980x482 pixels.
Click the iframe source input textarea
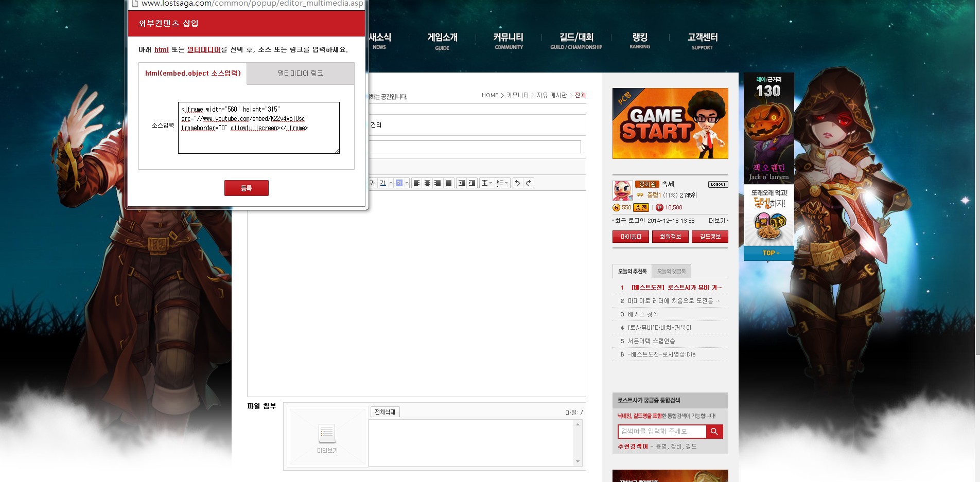pos(259,128)
